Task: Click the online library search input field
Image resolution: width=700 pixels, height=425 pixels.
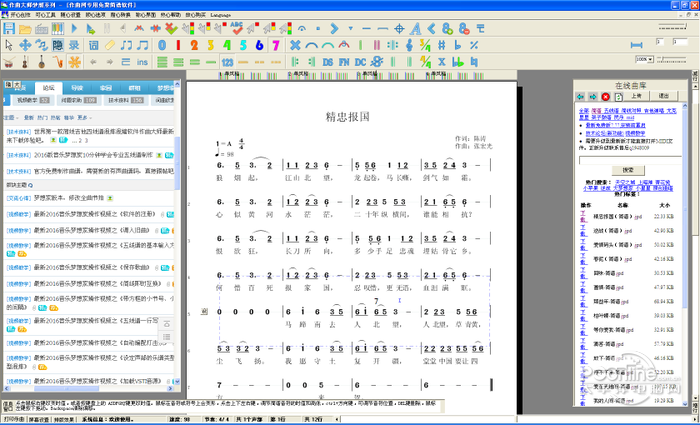Action: coord(630,160)
